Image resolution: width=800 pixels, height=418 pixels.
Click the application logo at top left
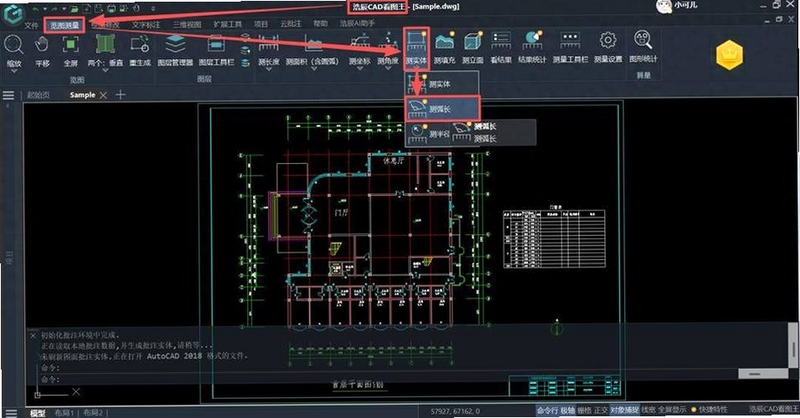point(13,12)
